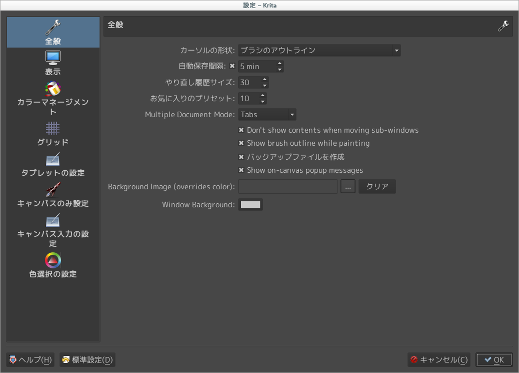Open the Multiple Document Mode dropdown
Viewport: 519px width, 373px height.
[x=267, y=114]
